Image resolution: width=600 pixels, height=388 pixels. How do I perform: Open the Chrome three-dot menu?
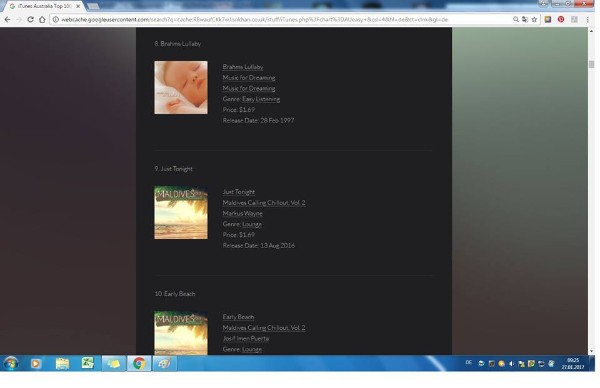[588, 20]
